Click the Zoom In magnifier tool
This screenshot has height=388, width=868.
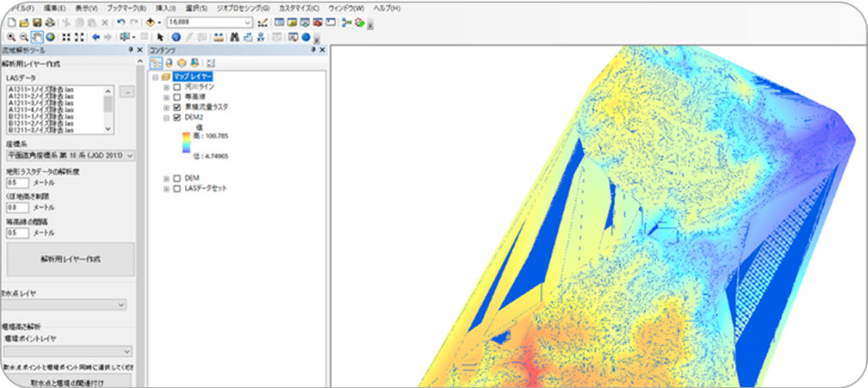point(10,36)
